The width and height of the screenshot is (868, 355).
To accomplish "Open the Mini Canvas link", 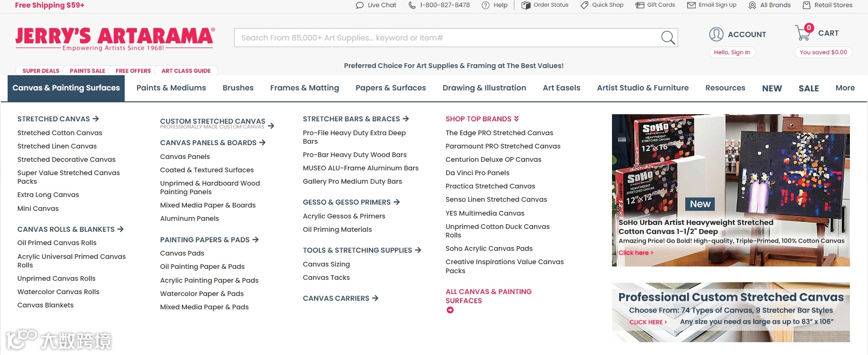I will click(x=38, y=208).
